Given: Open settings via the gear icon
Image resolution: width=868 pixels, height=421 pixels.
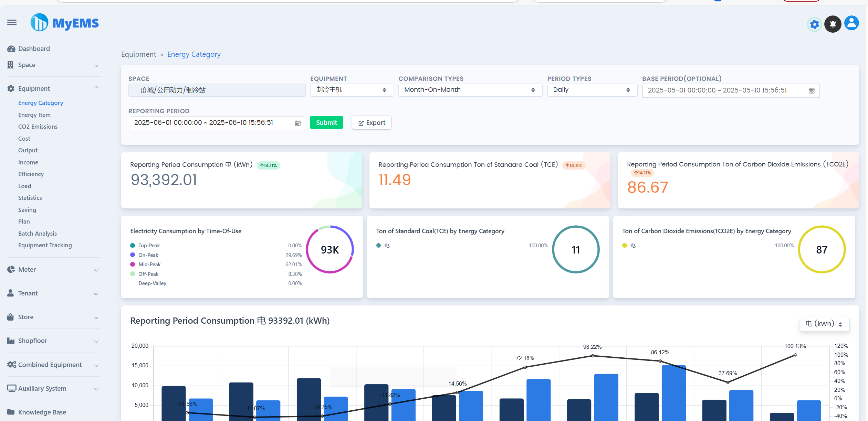Looking at the screenshot, I should click(814, 24).
